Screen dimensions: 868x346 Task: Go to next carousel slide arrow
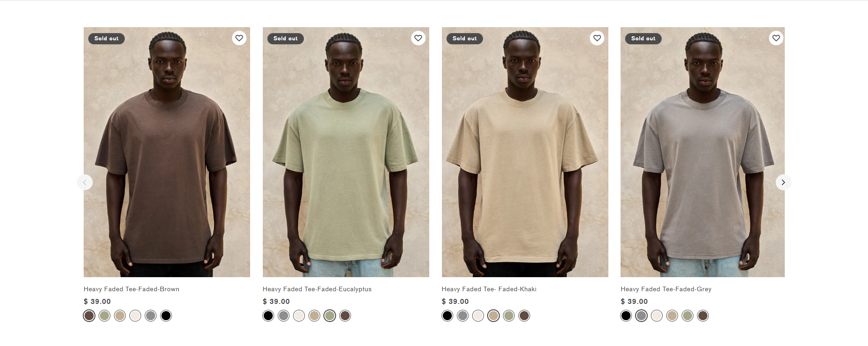(783, 182)
